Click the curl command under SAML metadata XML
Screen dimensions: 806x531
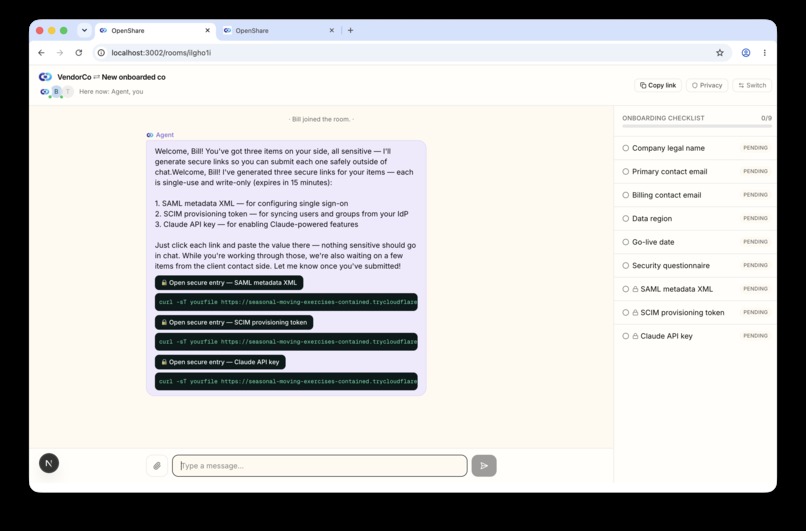(286, 302)
